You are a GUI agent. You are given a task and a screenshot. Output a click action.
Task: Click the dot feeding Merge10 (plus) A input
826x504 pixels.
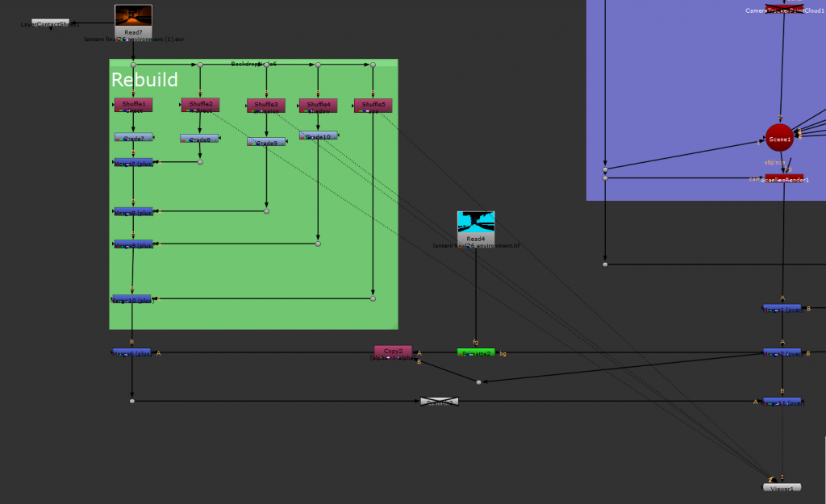(x=373, y=298)
